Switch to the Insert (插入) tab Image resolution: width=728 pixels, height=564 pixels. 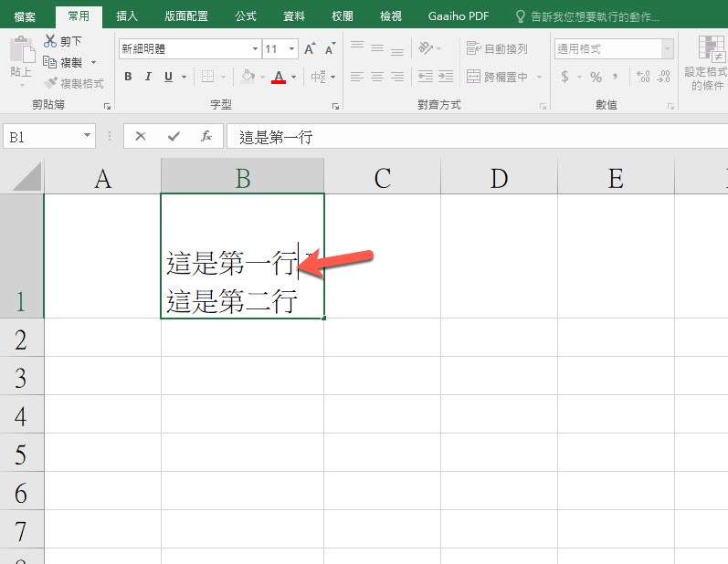click(127, 16)
